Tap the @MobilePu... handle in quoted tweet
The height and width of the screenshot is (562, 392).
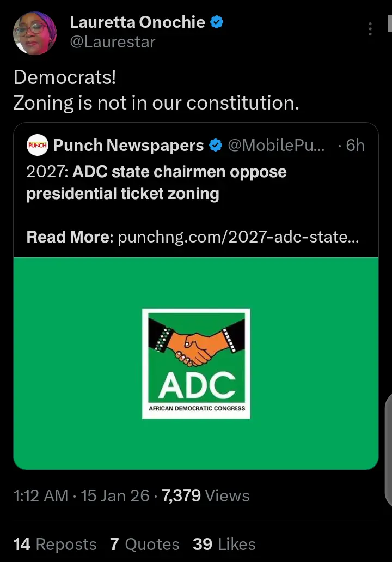pos(278,146)
